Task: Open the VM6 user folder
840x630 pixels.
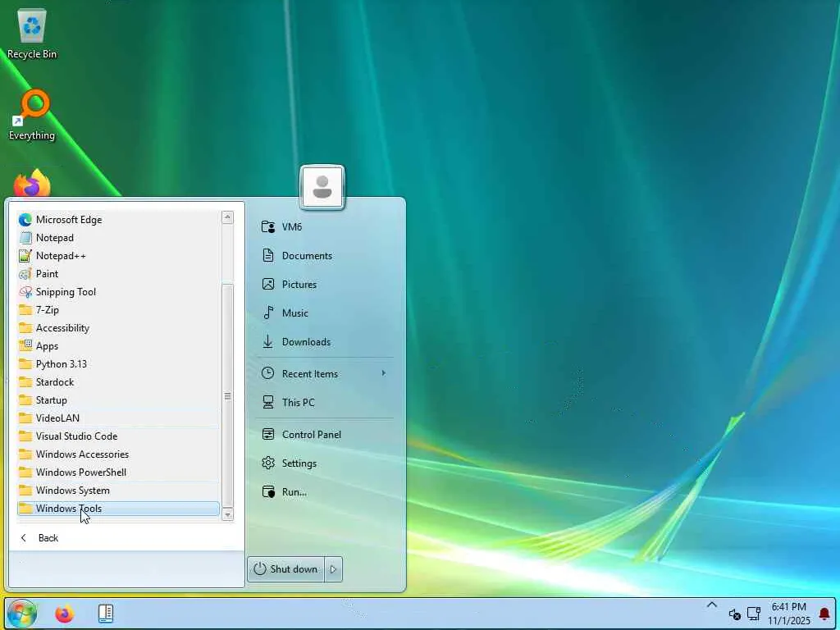Action: (x=325, y=227)
